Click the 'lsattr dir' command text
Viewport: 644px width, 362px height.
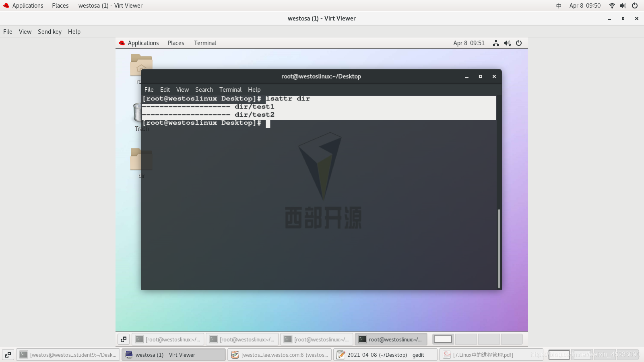click(288, 99)
